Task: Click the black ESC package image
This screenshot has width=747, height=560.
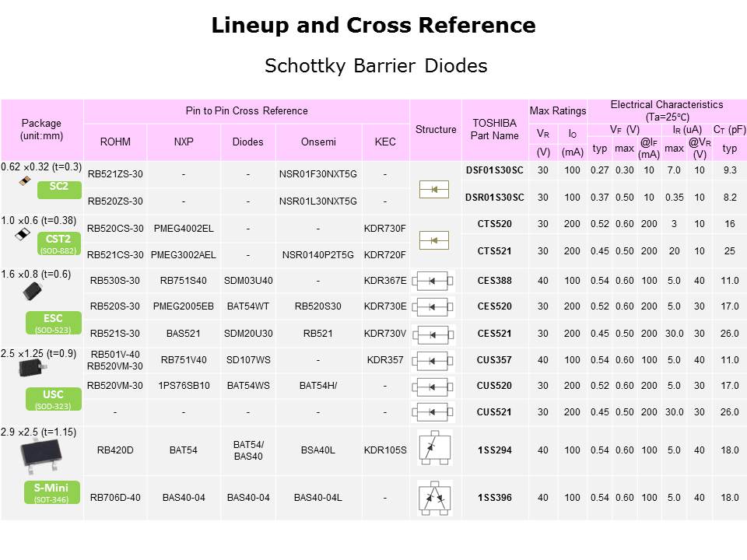Action: coord(32,292)
